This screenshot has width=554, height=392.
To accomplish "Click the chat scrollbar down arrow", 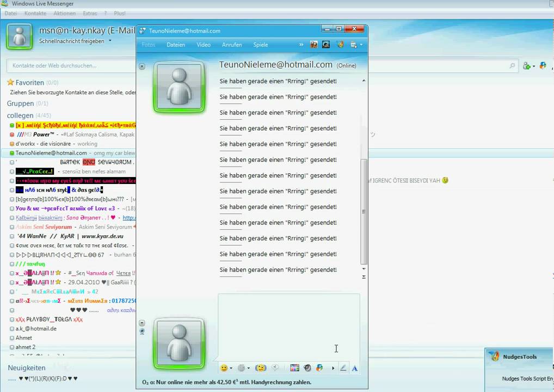I will [364, 269].
